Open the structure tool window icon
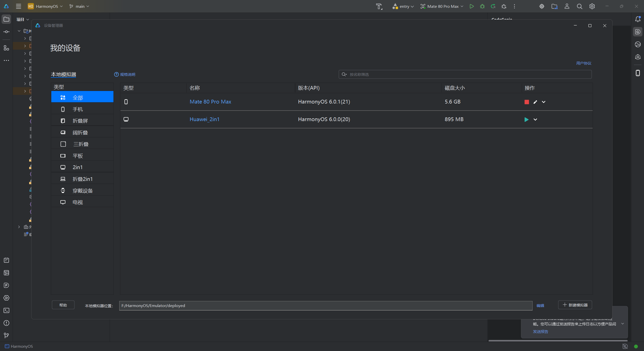Image resolution: width=644 pixels, height=351 pixels. 6,48
